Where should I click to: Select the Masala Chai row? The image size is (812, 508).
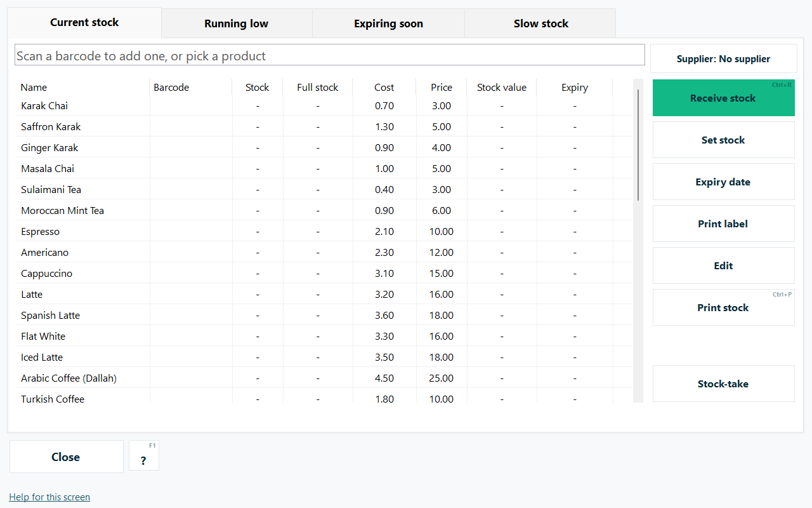pyautogui.click(x=324, y=168)
